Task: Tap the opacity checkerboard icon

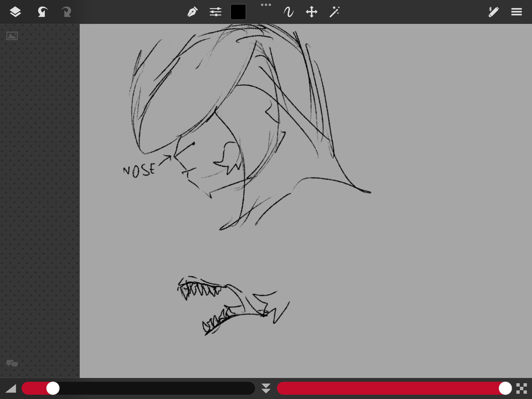Action: [x=522, y=388]
